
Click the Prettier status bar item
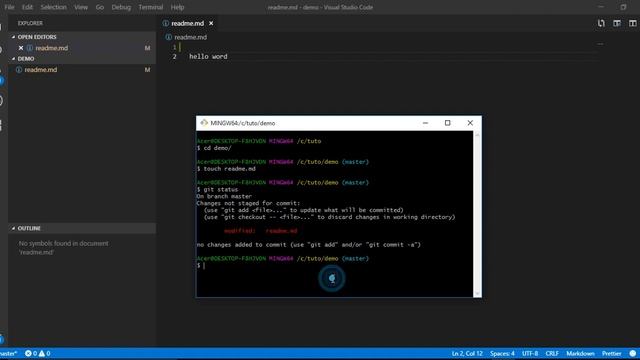611,353
